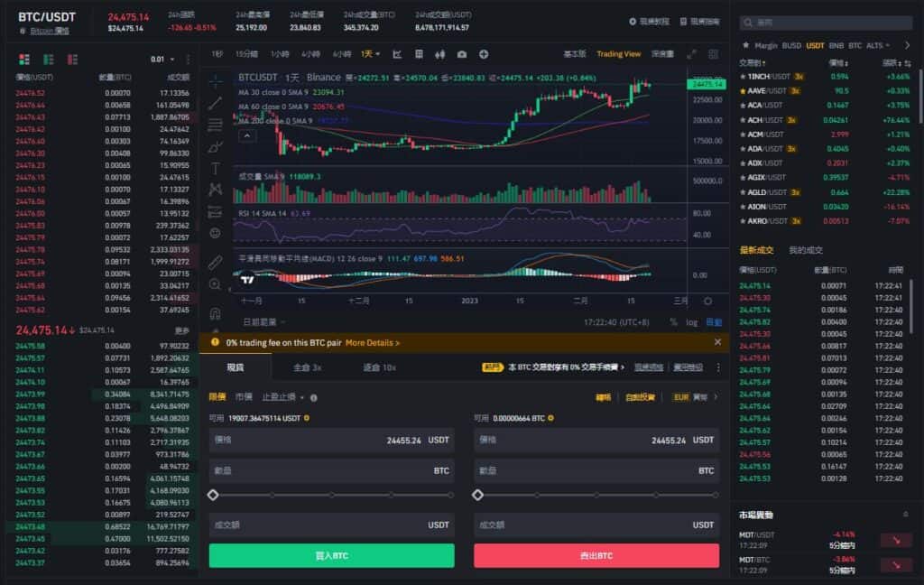The width and height of the screenshot is (924, 585).
Task: Select the zoom-in chart tool
Action: [216, 285]
